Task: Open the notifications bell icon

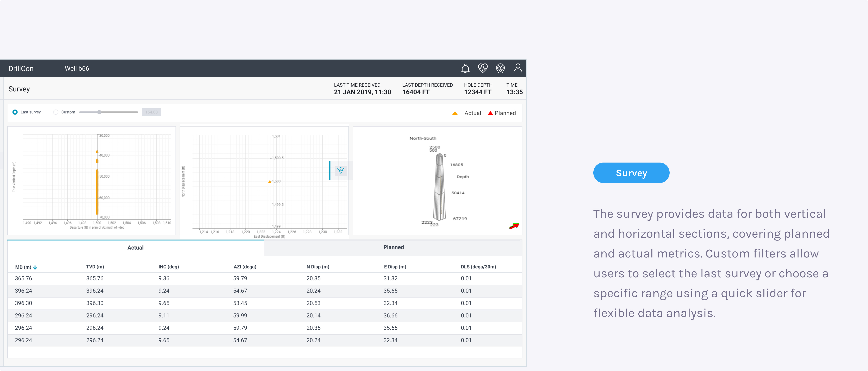Action: click(465, 68)
